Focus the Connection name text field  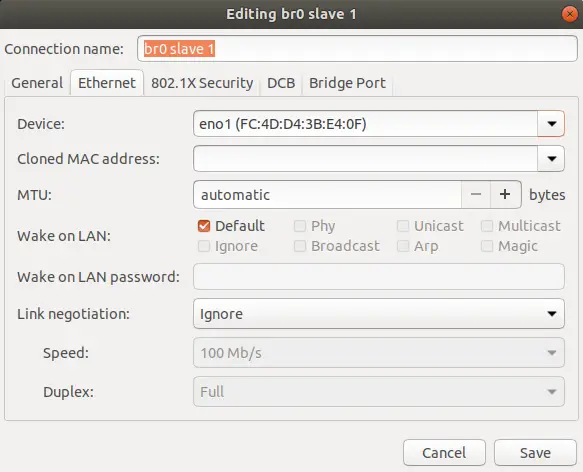[357, 49]
